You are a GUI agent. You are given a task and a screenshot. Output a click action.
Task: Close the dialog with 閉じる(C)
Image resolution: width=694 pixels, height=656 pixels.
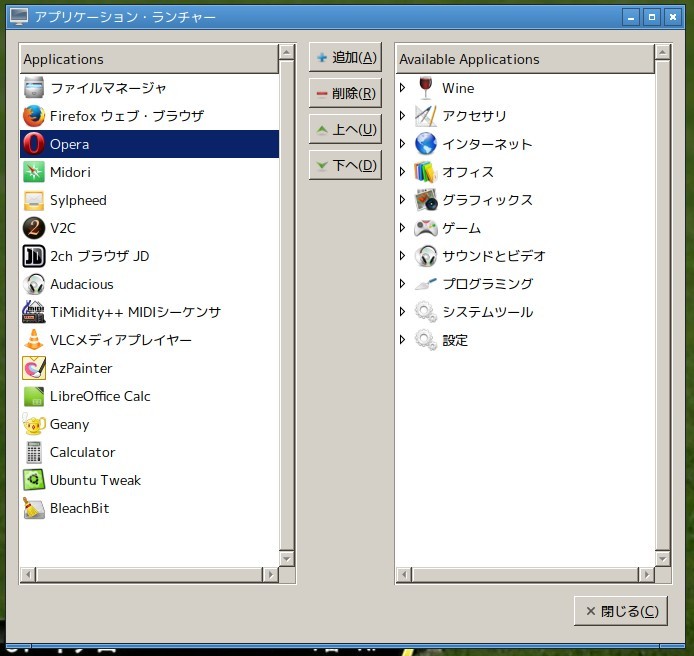[x=621, y=611]
